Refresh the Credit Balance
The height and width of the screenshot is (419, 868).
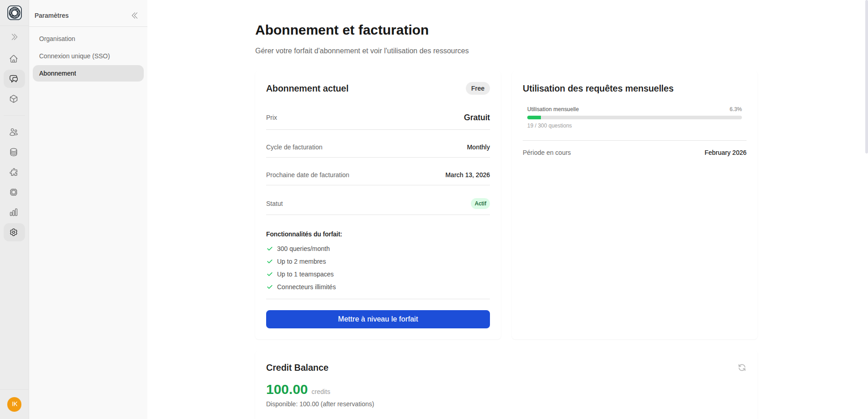[742, 368]
